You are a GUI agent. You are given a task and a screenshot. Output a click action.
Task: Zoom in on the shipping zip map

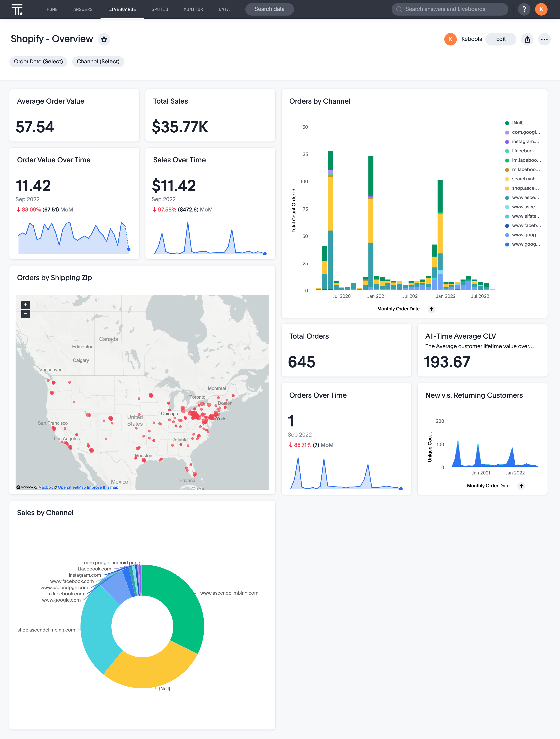pos(25,305)
